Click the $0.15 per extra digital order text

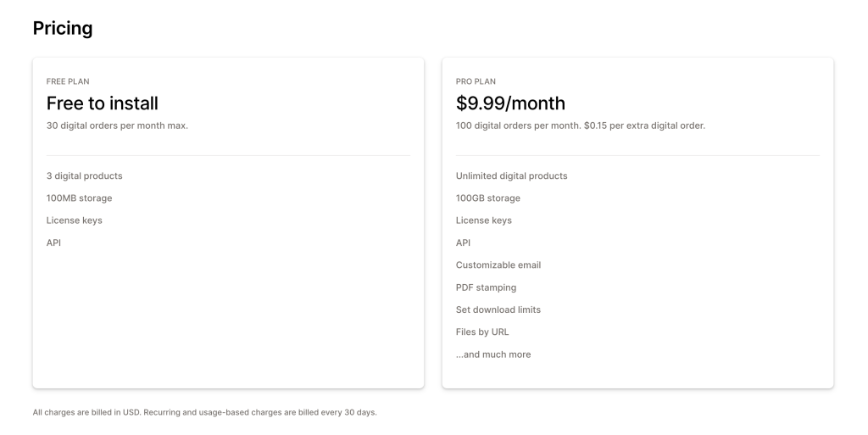[644, 125]
